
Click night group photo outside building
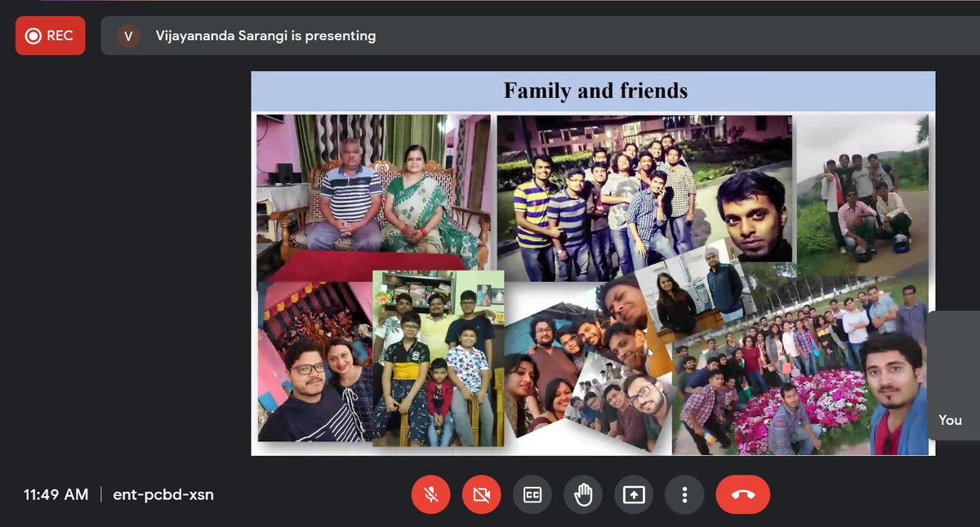(x=644, y=189)
